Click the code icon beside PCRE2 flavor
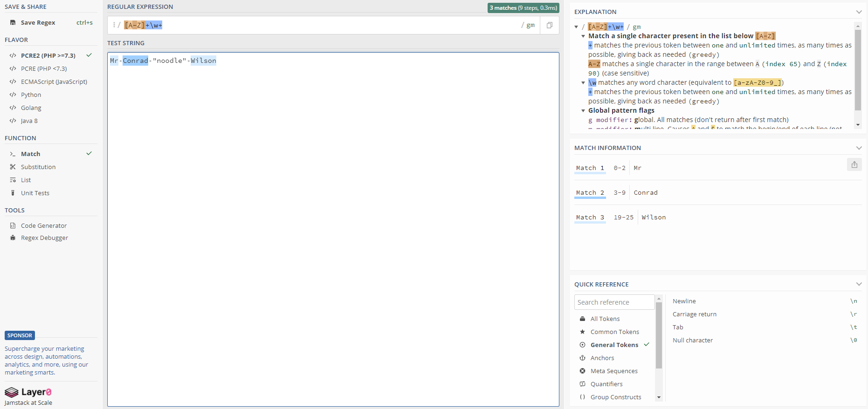The image size is (868, 409). pos(13,55)
